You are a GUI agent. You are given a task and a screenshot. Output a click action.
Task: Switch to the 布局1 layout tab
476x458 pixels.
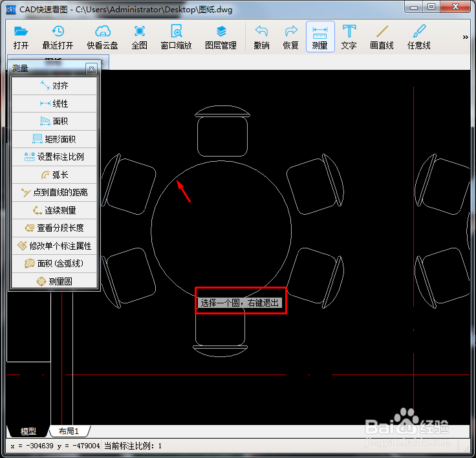69,431
